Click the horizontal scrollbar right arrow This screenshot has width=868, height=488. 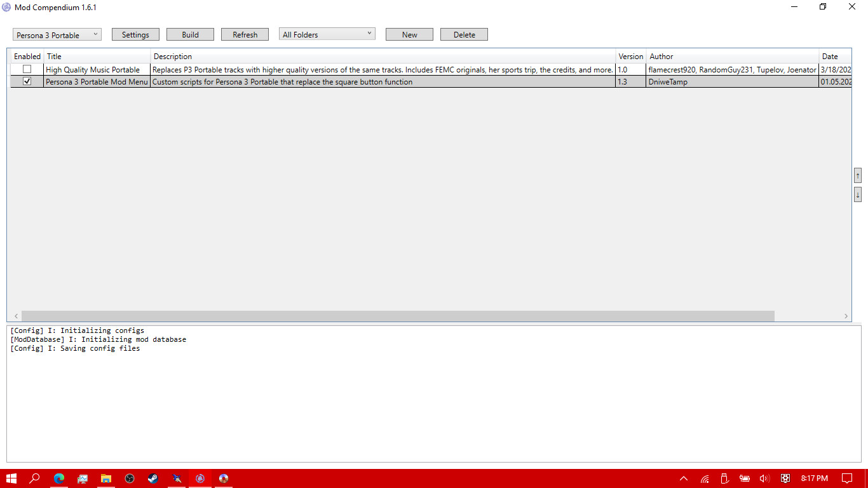846,316
